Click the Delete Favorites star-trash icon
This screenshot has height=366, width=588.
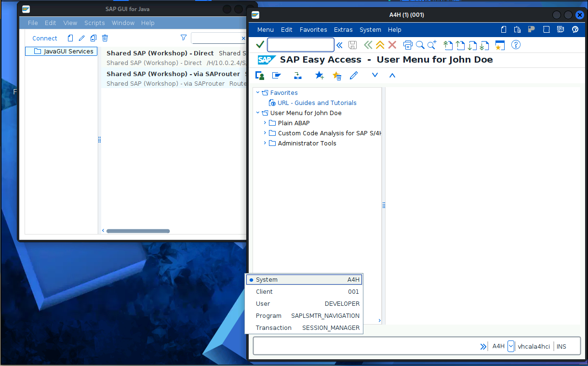[x=337, y=75]
